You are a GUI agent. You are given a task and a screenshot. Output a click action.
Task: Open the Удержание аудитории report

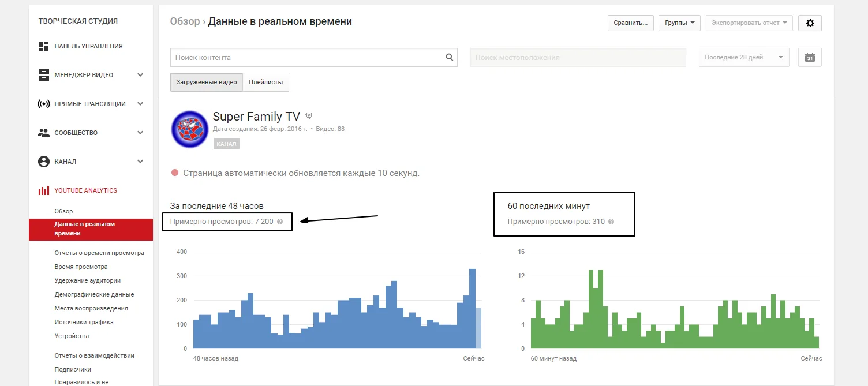[x=88, y=280]
